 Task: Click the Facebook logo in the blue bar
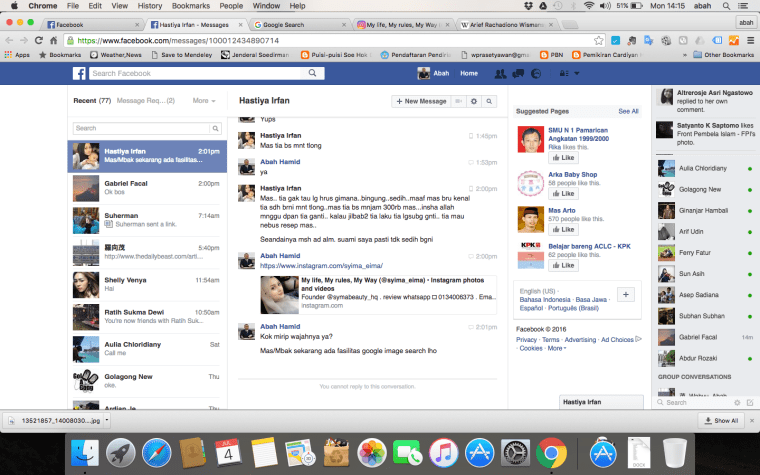(x=78, y=73)
